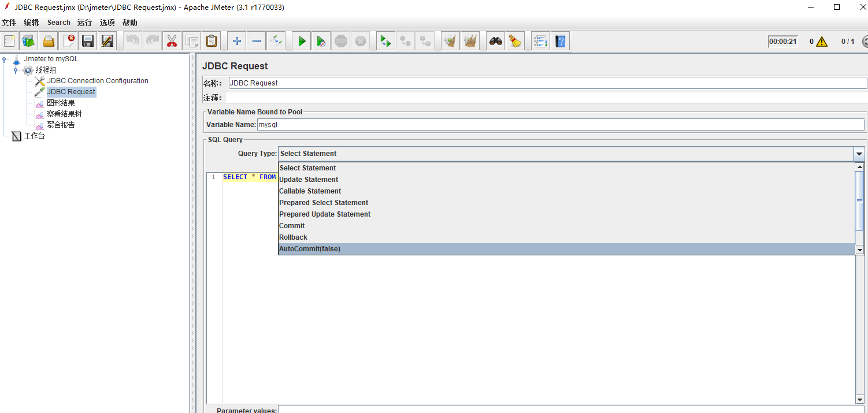This screenshot has height=413, width=868.
Task: Click the Add plus toolbar icon
Action: pyautogui.click(x=236, y=41)
